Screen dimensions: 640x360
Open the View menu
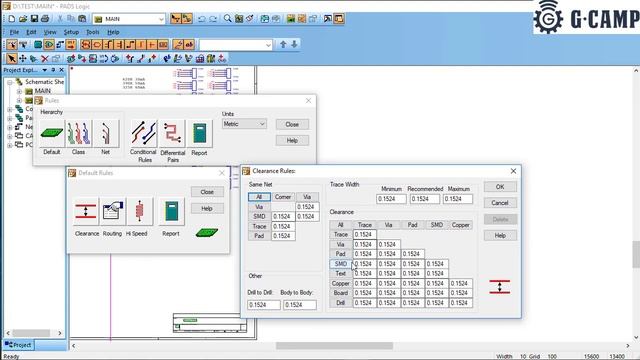[x=50, y=32]
